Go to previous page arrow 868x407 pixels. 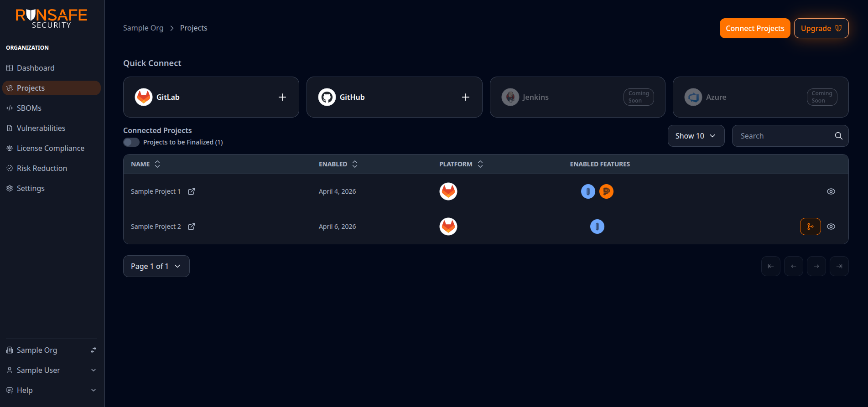[794, 266]
